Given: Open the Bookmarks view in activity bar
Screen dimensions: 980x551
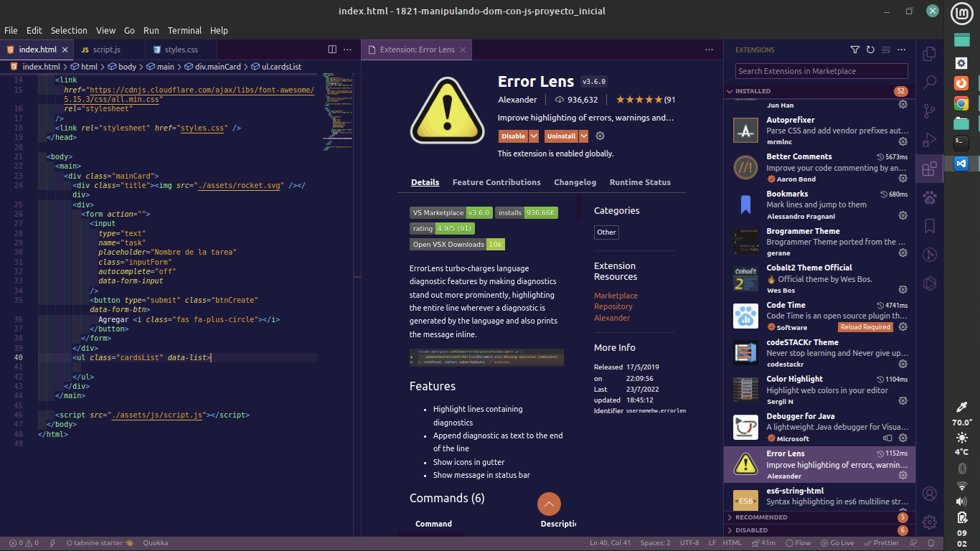Looking at the screenshot, I should [x=929, y=226].
